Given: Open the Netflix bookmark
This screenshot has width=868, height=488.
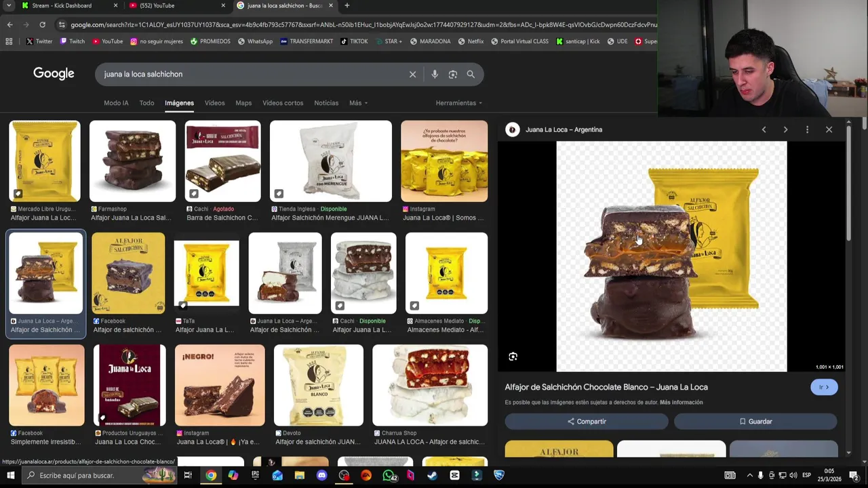Looking at the screenshot, I should 471,41.
